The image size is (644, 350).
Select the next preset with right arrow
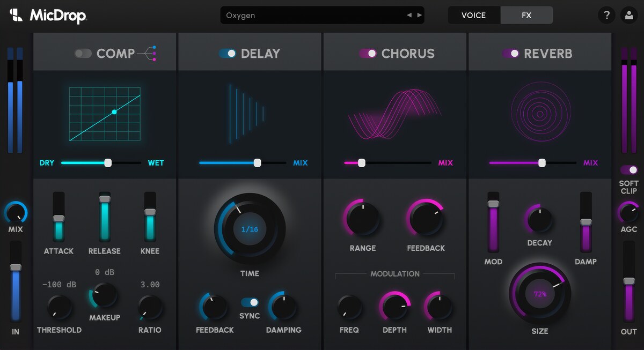[420, 15]
